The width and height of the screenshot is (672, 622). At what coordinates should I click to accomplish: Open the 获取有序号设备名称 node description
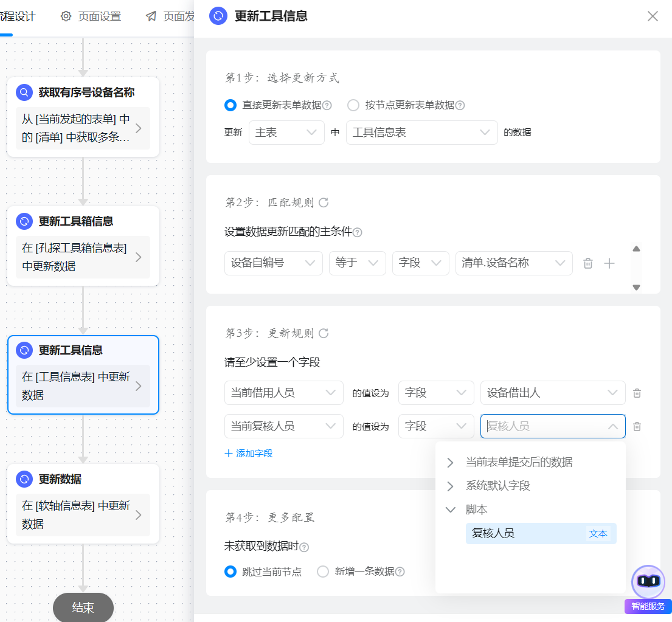[x=83, y=128]
